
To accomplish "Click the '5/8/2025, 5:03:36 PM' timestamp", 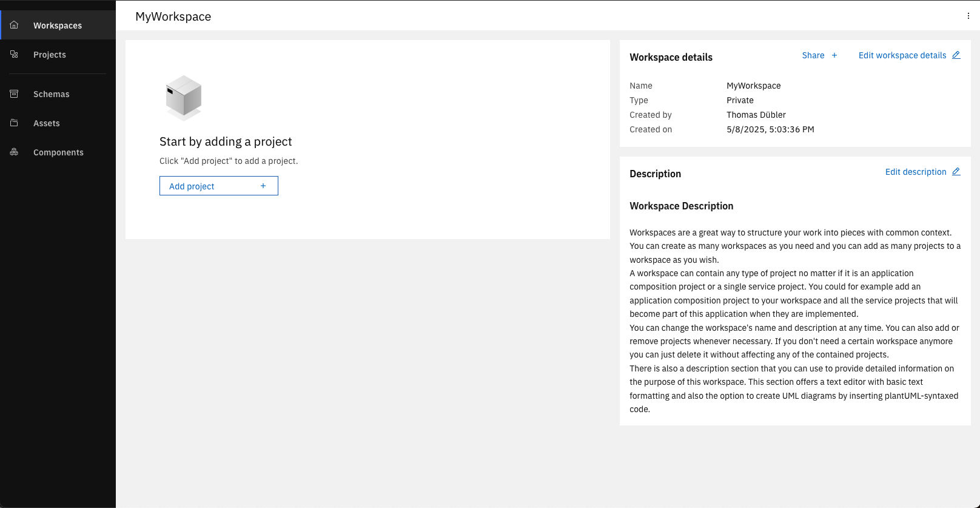I will pos(770,129).
